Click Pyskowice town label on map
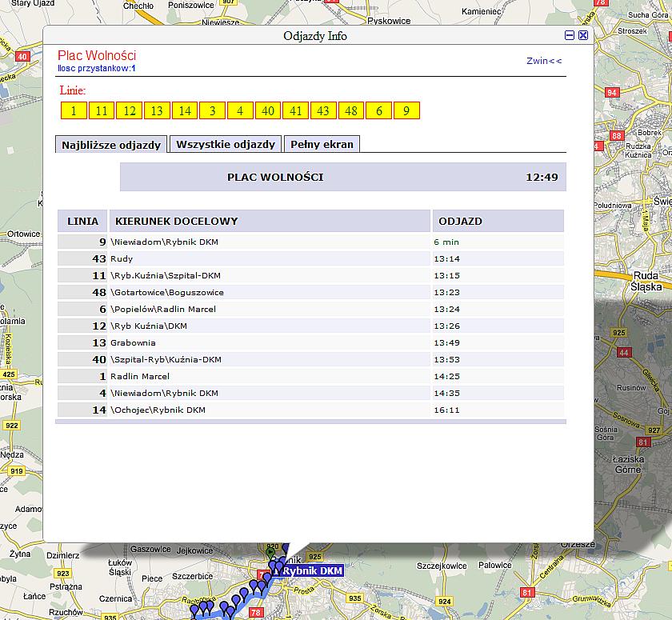The image size is (672, 620). [x=389, y=21]
